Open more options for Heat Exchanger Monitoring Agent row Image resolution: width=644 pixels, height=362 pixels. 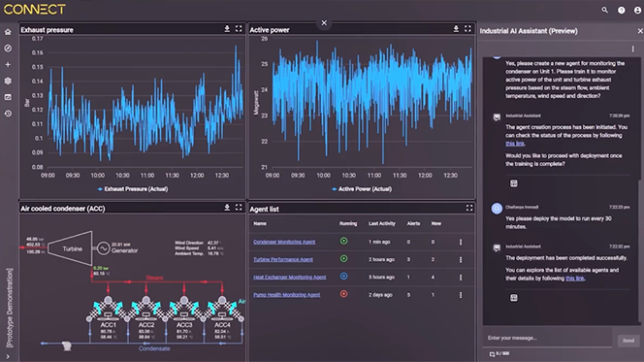461,278
